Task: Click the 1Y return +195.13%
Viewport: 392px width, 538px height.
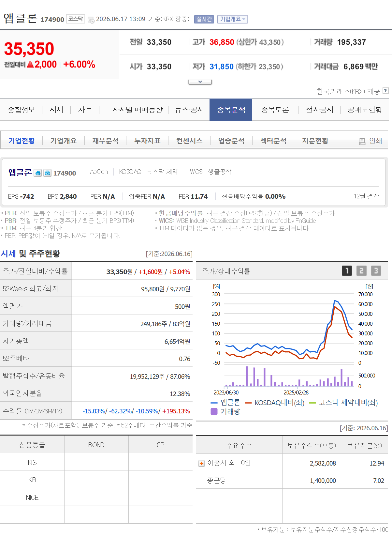Action: click(176, 411)
